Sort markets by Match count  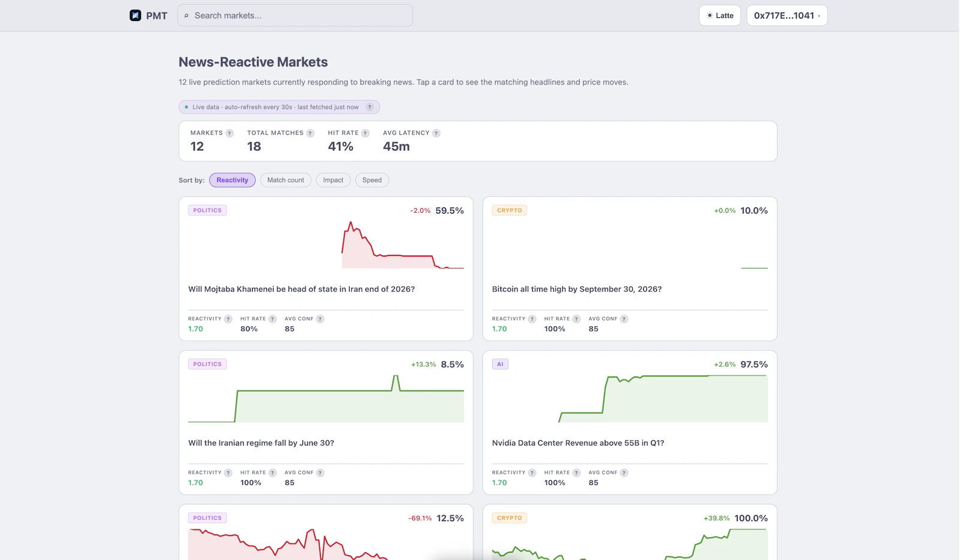pos(286,180)
